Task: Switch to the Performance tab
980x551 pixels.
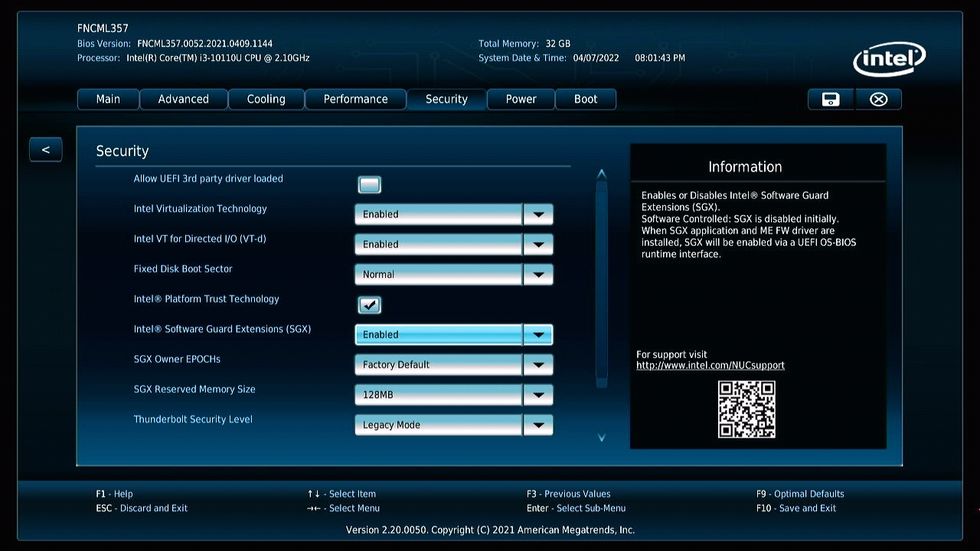Action: [x=355, y=99]
